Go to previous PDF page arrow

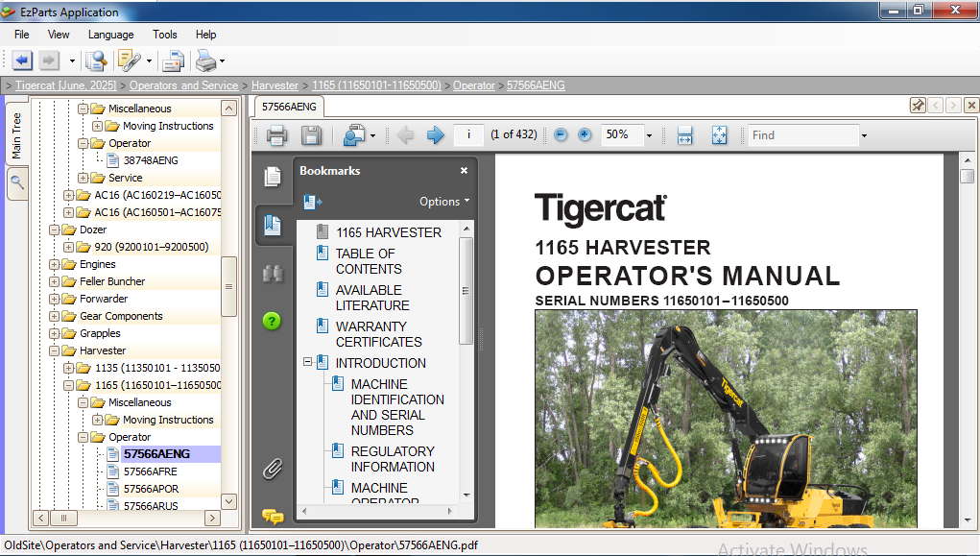(x=405, y=134)
